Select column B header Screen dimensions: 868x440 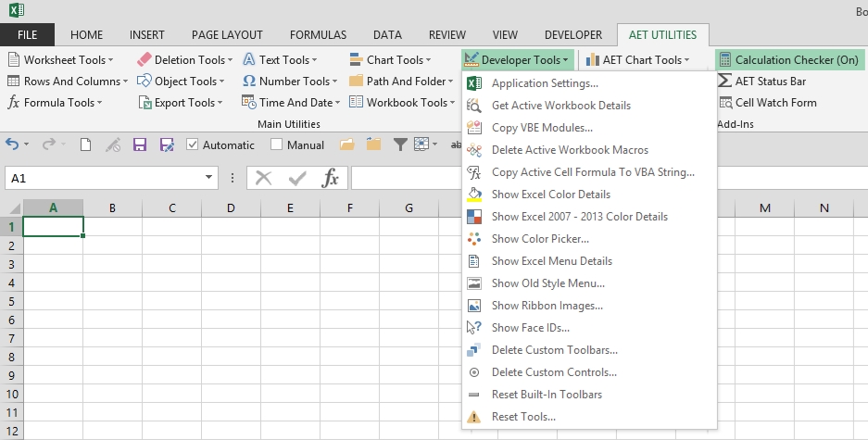pos(112,208)
